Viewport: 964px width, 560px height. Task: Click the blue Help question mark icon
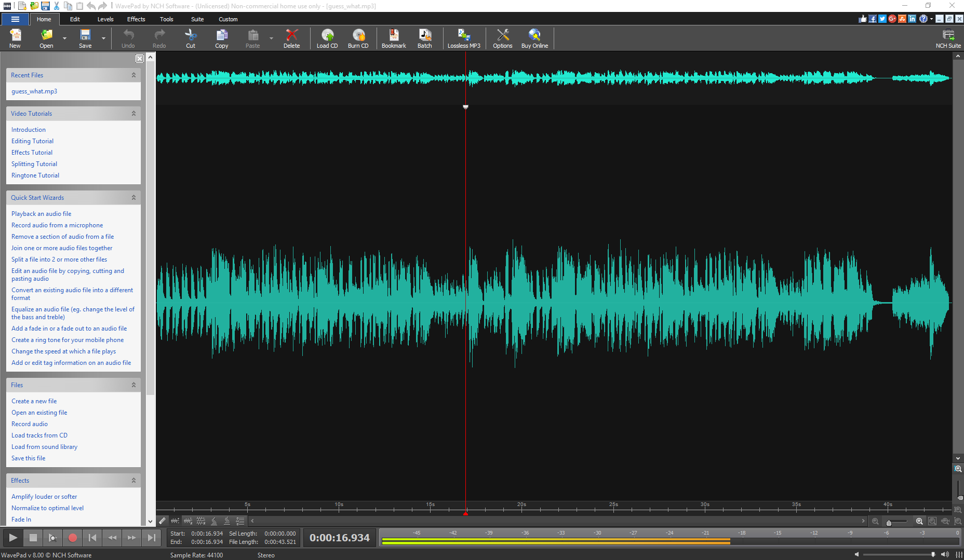(x=923, y=19)
